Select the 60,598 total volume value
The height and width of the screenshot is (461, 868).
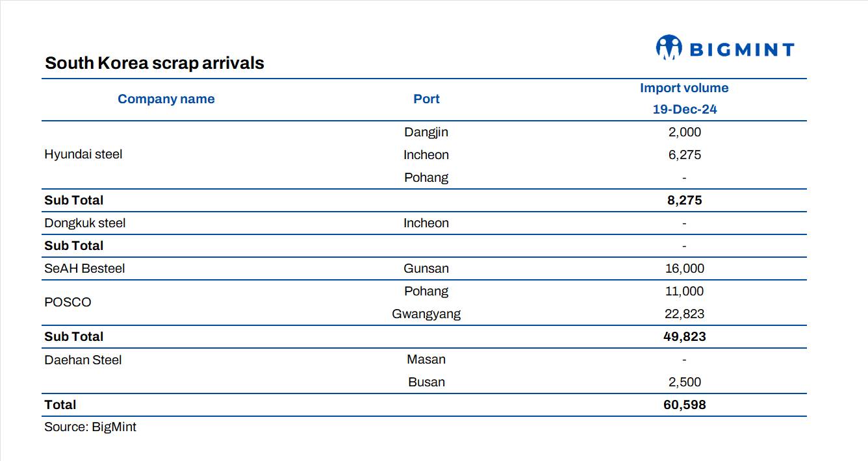[x=684, y=405]
